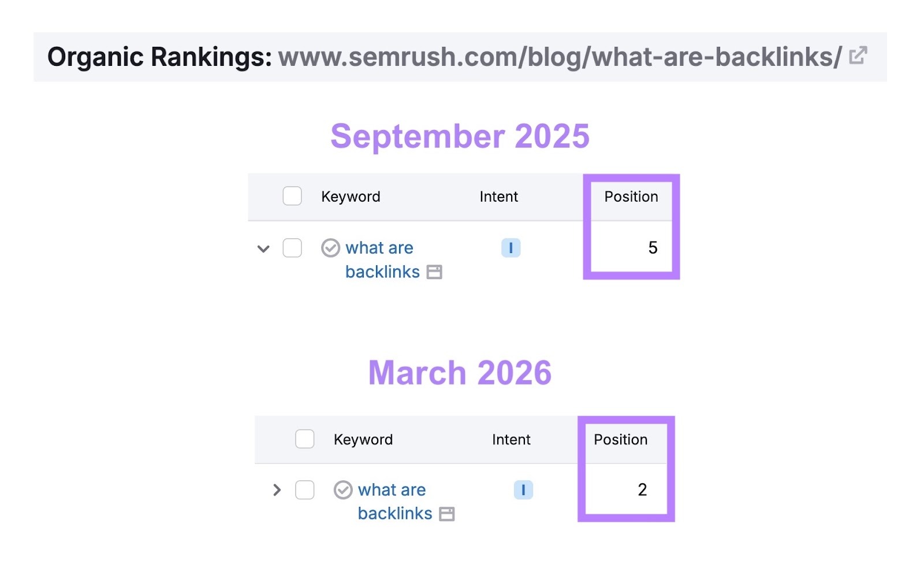
Task: Click the highlighted position value 2 in March
Action: pyautogui.click(x=643, y=490)
